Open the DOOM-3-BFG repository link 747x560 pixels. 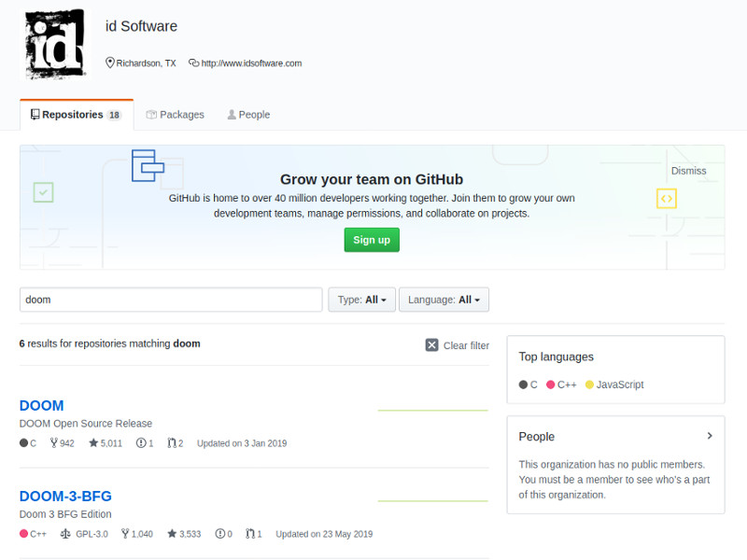[x=65, y=497]
